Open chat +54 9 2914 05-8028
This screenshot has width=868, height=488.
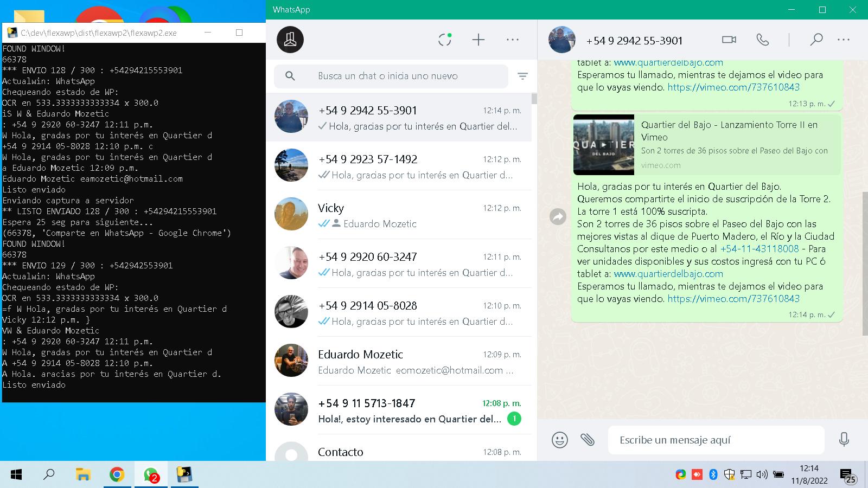[399, 312]
